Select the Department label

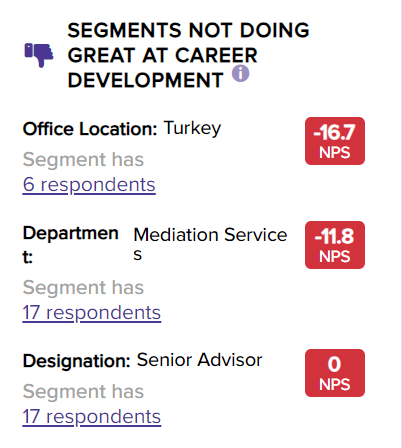click(x=71, y=245)
